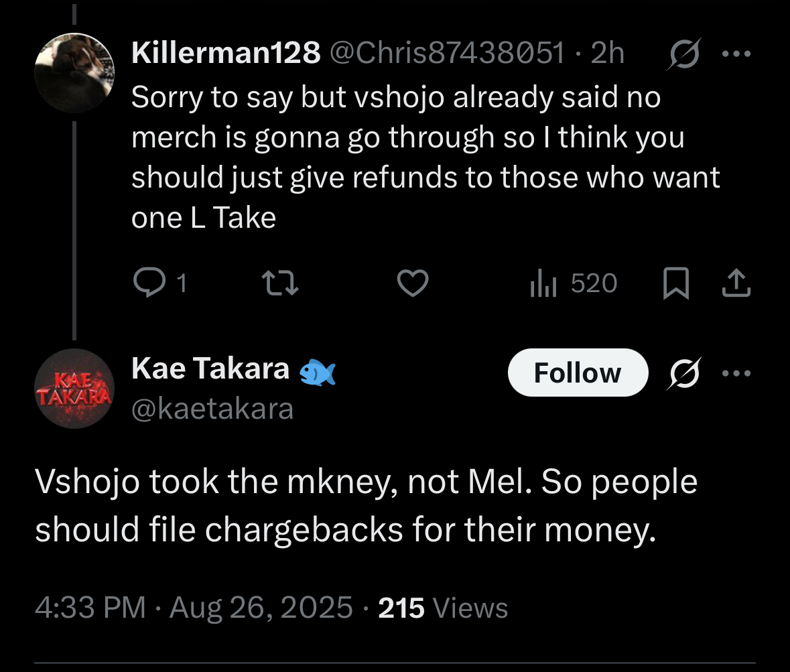The height and width of the screenshot is (672, 790).
Task: Follow Kae Takara
Action: (578, 373)
